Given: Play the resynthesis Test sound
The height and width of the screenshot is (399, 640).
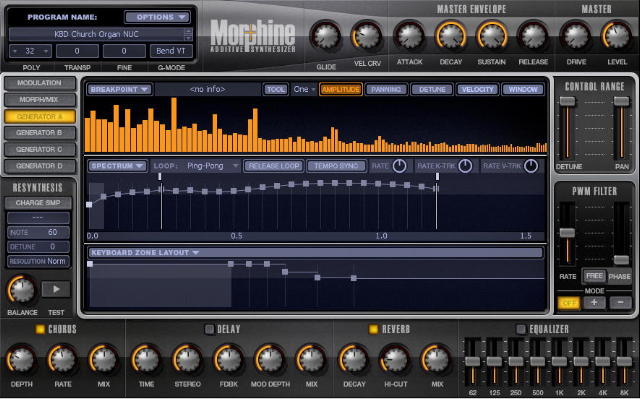Looking at the screenshot, I should coord(56,289).
